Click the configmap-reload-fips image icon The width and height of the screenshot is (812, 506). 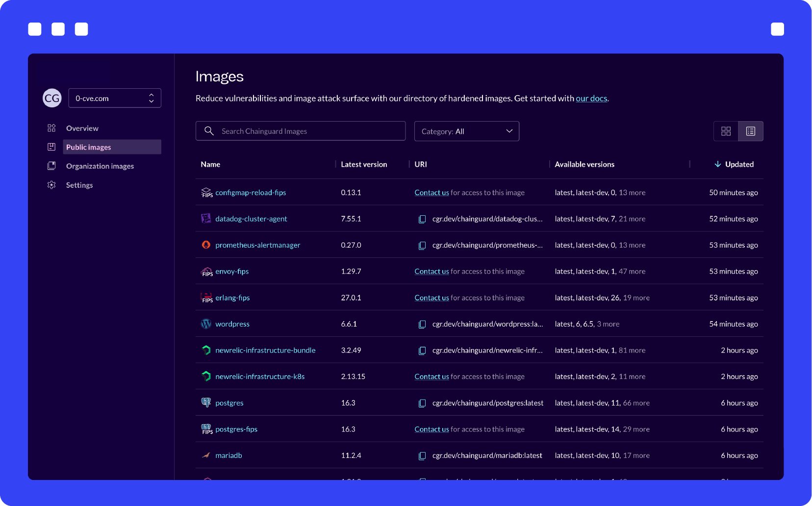point(206,193)
